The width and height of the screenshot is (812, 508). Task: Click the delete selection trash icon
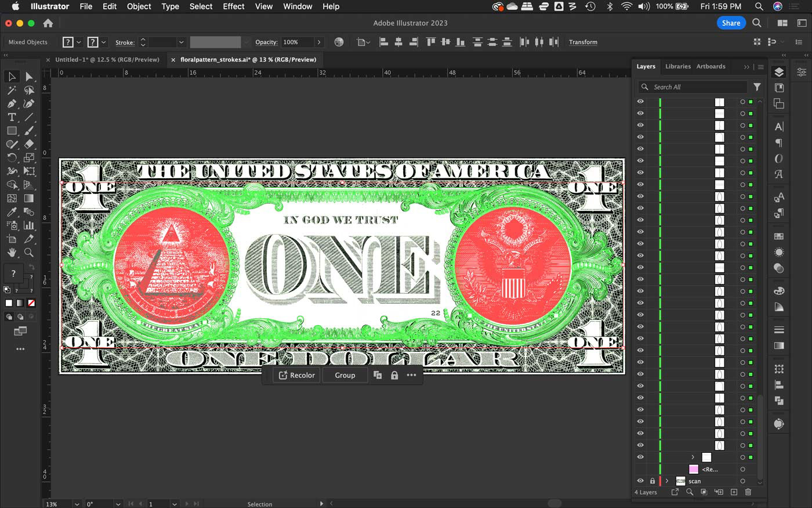click(x=748, y=492)
